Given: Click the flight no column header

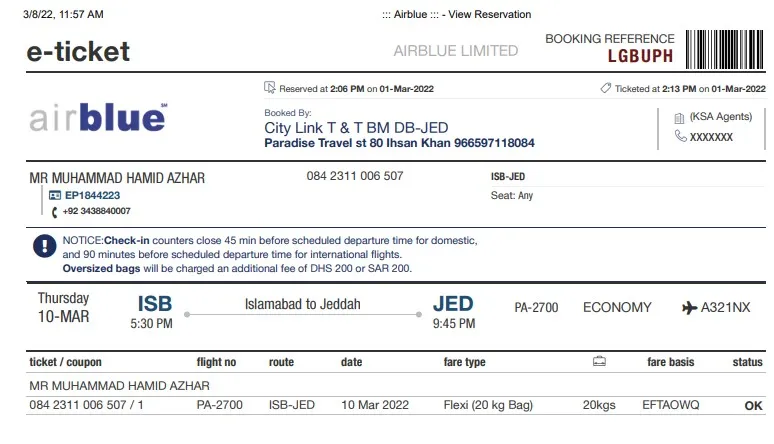Looking at the screenshot, I should coord(216,362).
